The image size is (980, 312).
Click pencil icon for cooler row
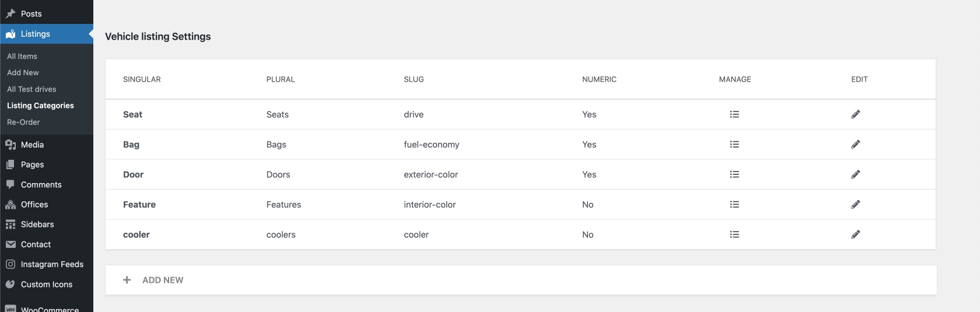(x=855, y=234)
